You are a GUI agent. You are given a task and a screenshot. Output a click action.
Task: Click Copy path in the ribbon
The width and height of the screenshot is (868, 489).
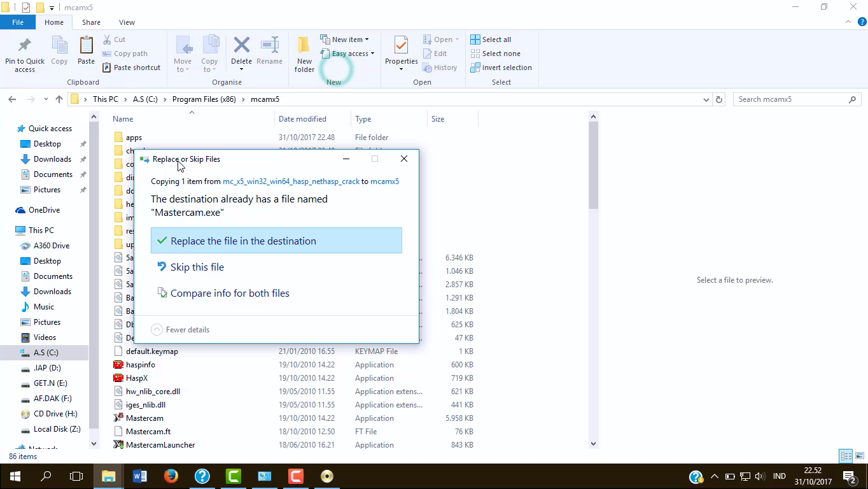click(x=125, y=53)
